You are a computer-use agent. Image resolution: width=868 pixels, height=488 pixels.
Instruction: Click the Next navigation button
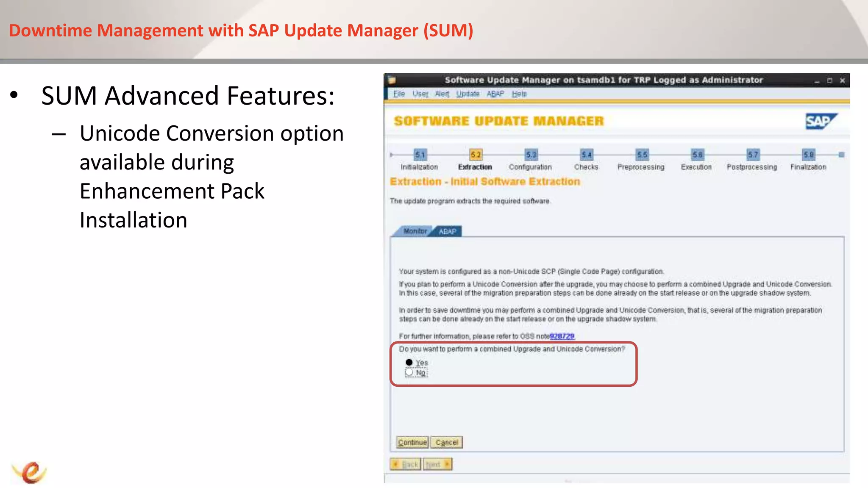[438, 464]
